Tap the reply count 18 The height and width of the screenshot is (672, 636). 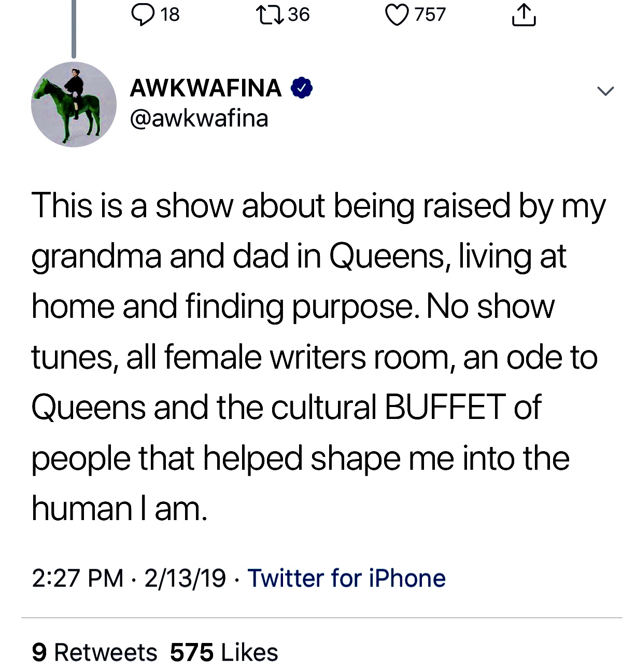(170, 15)
